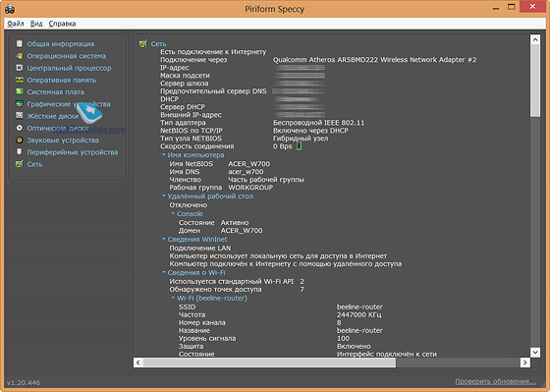
Task: Click the Включено через DHCP value
Action: pos(310,131)
